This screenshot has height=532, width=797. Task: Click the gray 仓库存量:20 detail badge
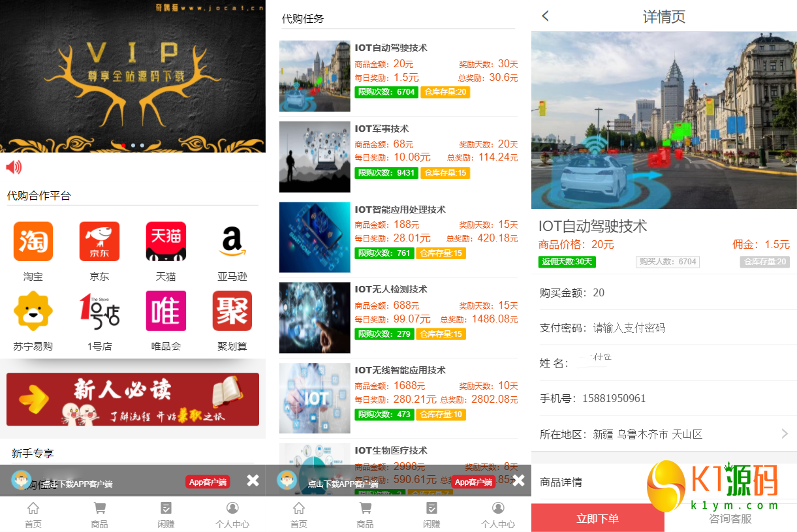pos(764,262)
